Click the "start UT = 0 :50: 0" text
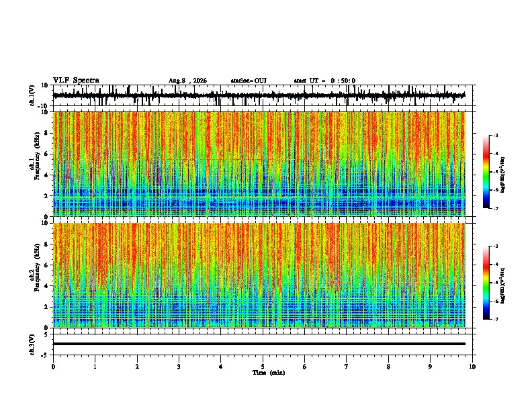Image resolution: width=532 pixels, height=411 pixels. click(324, 81)
